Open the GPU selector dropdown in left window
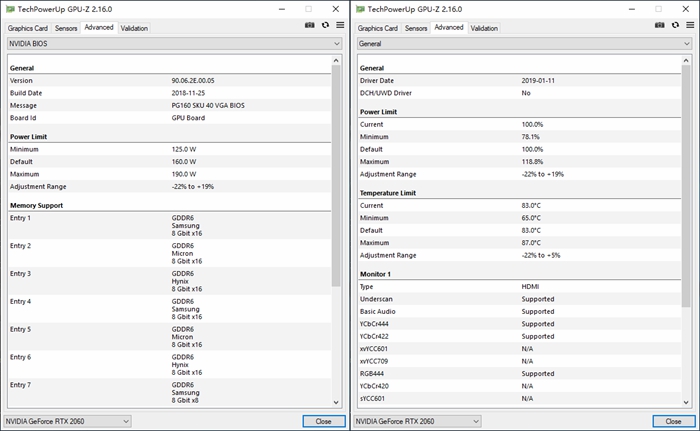700x431 pixels. pyautogui.click(x=68, y=421)
